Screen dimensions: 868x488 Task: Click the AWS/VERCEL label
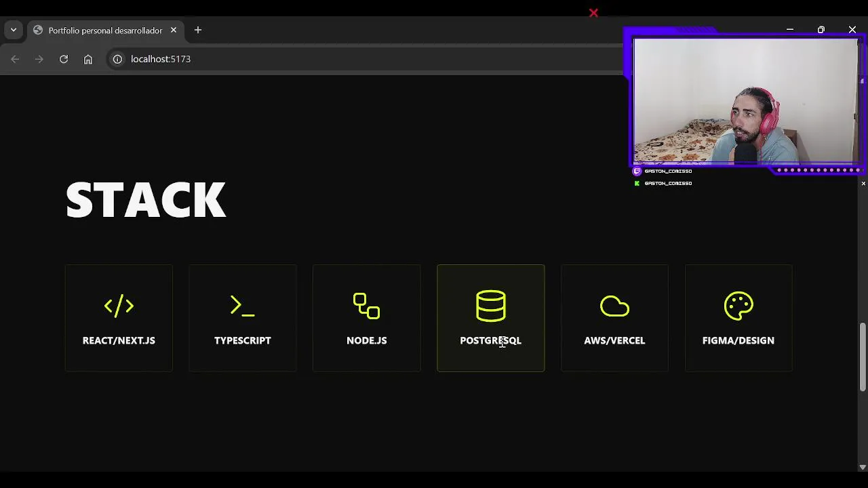[614, 340]
